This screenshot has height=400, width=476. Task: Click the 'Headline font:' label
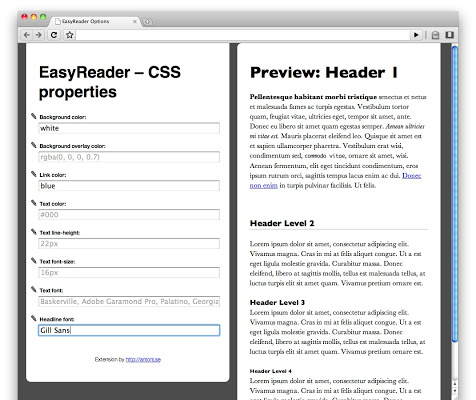click(57, 319)
